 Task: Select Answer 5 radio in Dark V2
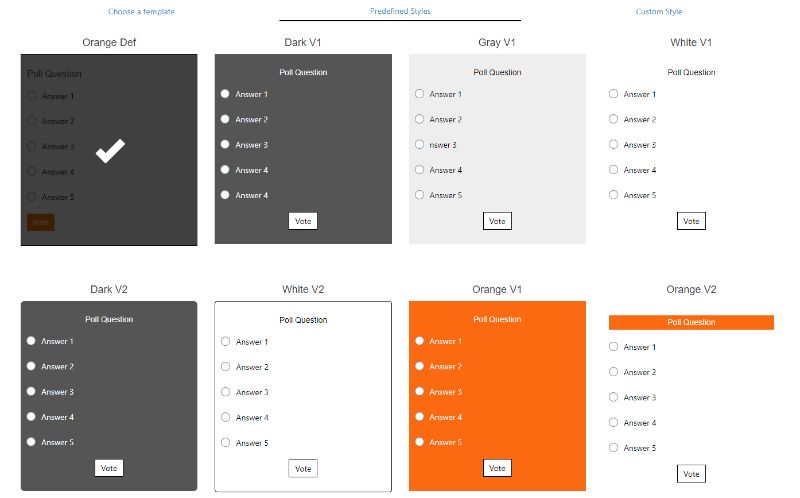click(x=31, y=442)
